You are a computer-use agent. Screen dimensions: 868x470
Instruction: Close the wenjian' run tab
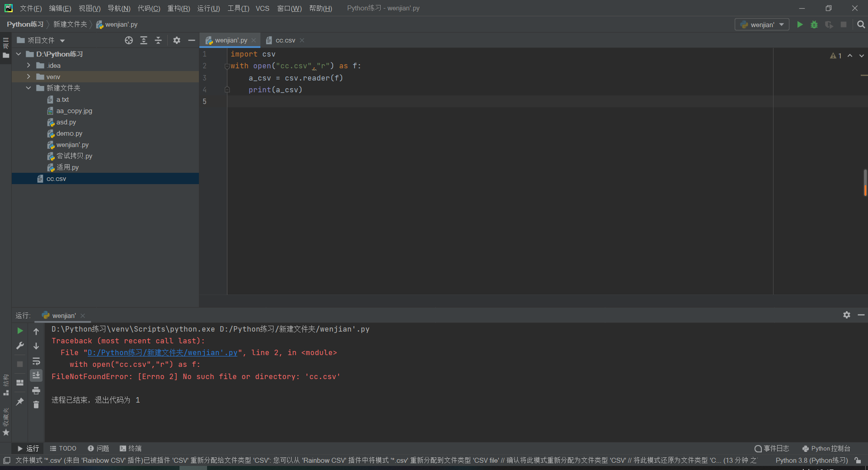tap(83, 316)
